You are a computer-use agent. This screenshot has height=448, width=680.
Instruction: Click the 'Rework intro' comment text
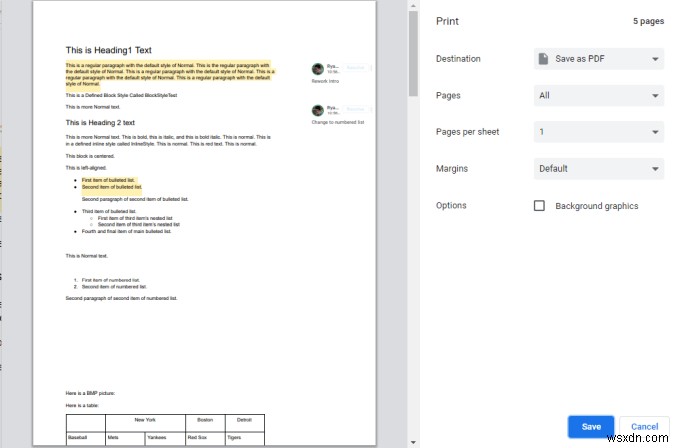click(325, 81)
